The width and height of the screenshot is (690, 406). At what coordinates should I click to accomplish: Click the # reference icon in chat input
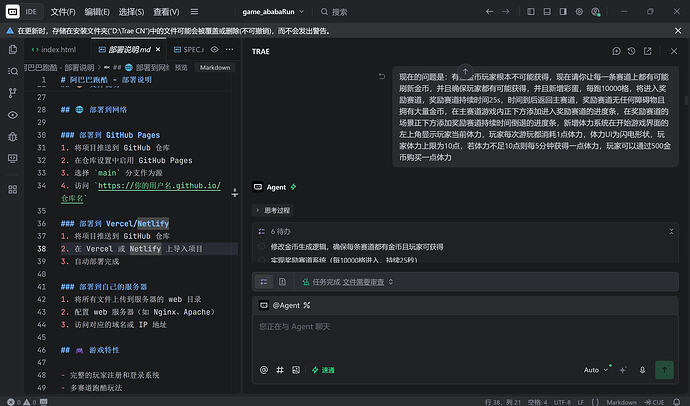point(280,370)
